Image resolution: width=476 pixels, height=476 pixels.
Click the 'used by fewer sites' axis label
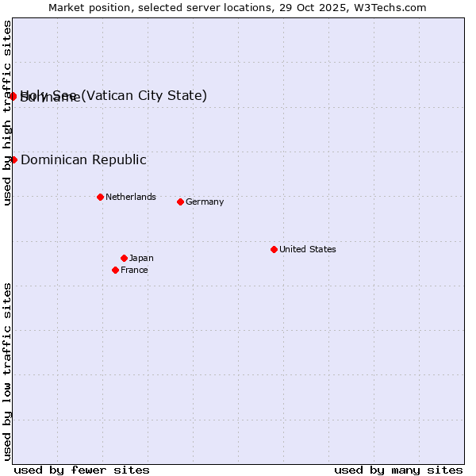click(81, 470)
